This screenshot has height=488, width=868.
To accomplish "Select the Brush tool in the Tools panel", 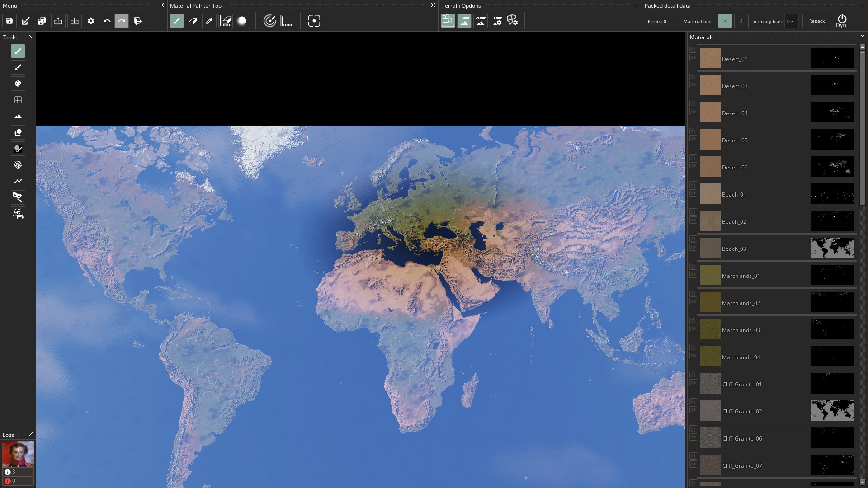I will [18, 52].
